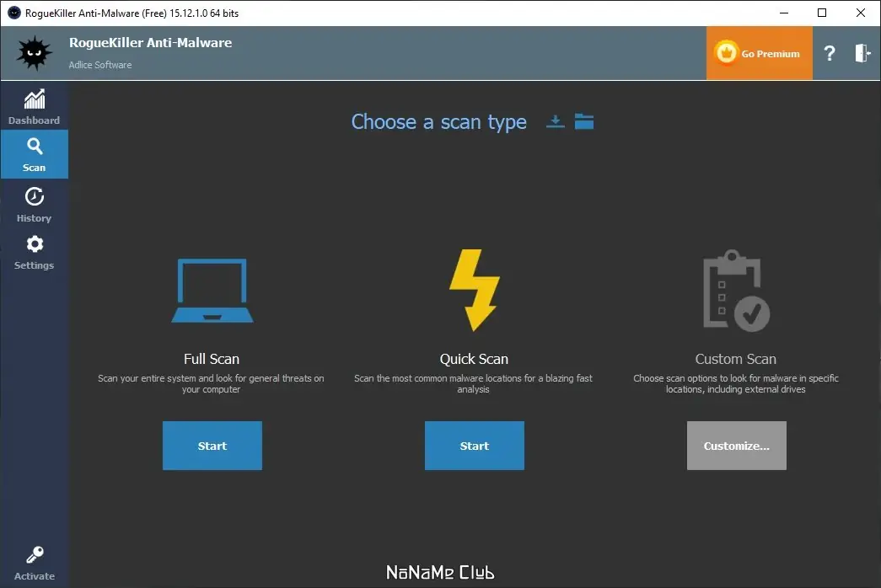Click the 'Choose a scan type' heading
Image resolution: width=881 pixels, height=588 pixels.
click(439, 122)
